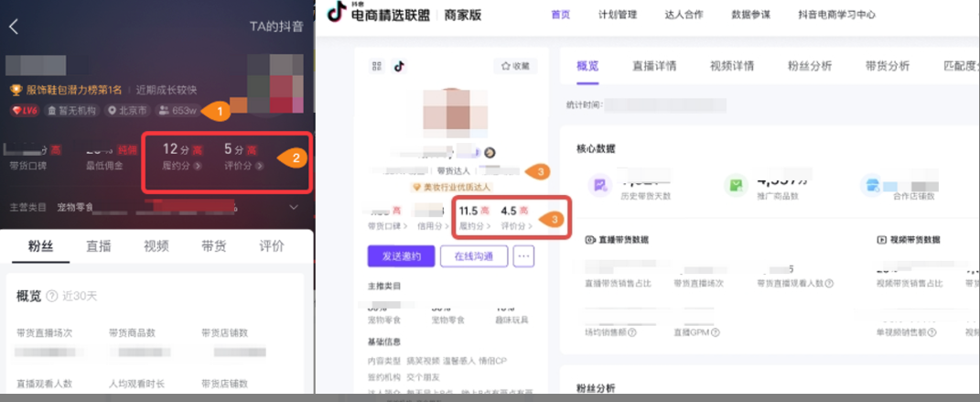The height and width of the screenshot is (402, 980).
Task: Expand the 主营类目 chevron
Action: 293,207
